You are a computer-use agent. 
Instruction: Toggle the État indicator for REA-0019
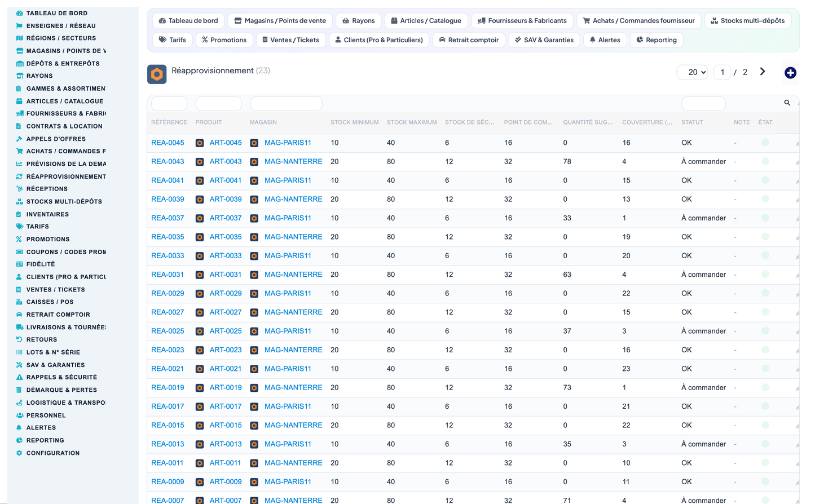(765, 387)
